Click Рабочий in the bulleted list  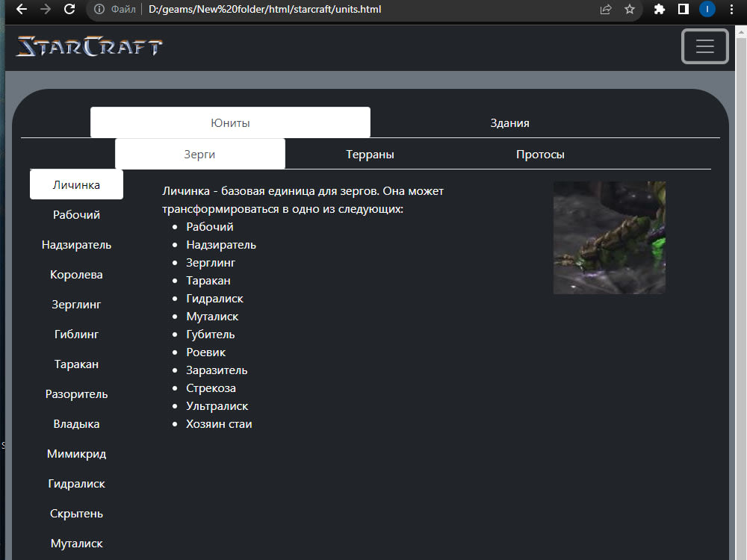point(210,227)
